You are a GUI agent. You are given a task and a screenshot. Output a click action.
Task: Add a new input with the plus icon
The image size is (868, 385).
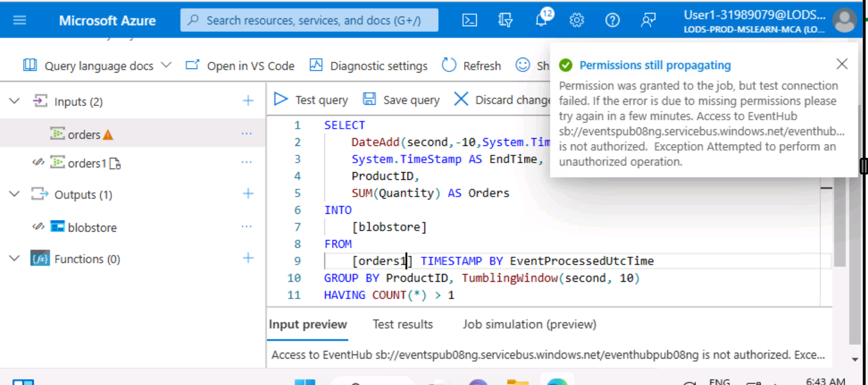point(248,101)
